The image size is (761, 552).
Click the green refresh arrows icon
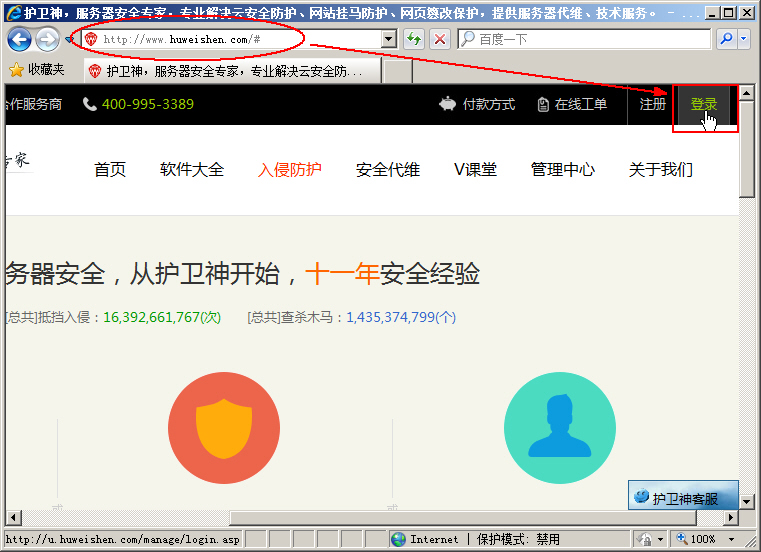click(x=414, y=39)
